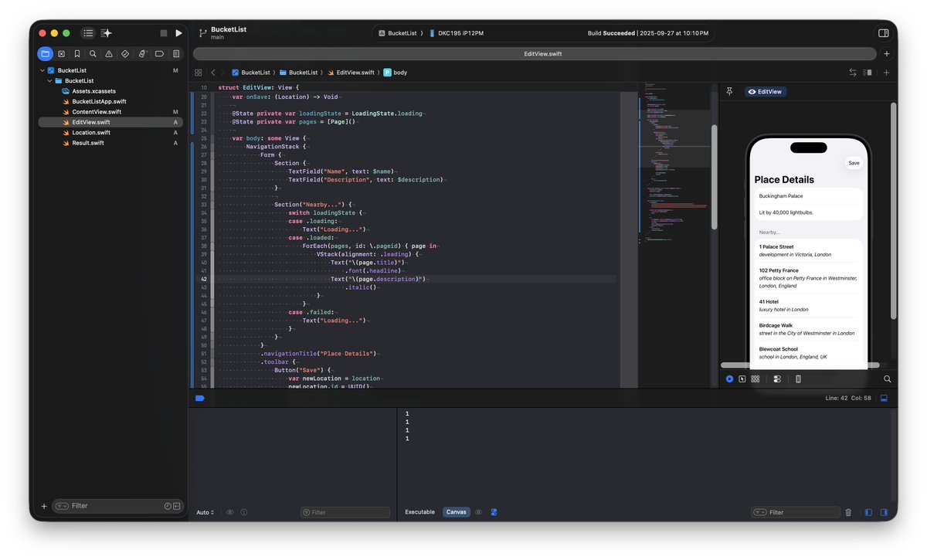Toggle the debug area hide icon

point(884,398)
